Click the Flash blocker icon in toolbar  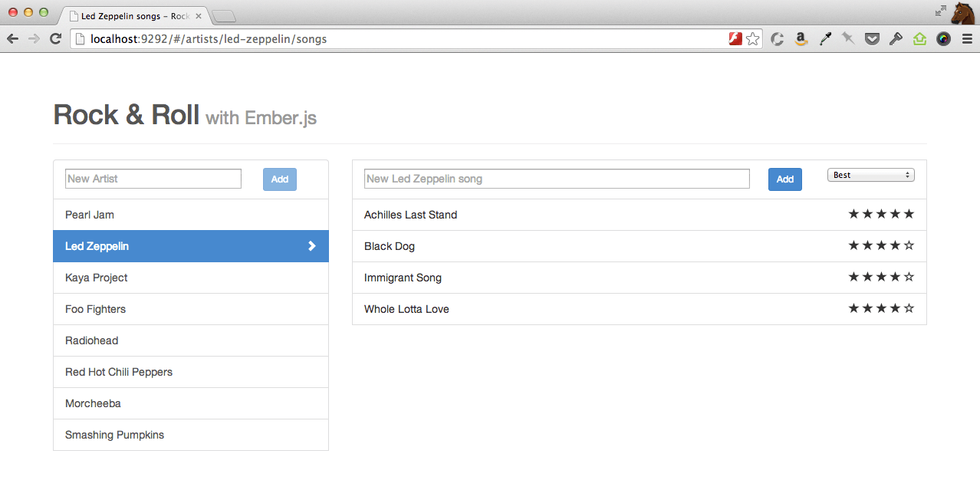(734, 38)
